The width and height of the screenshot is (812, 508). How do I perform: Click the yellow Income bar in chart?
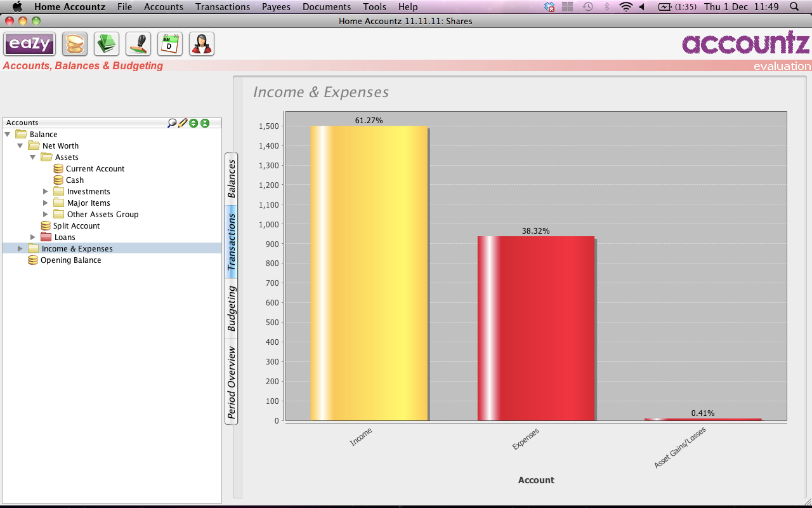[369, 273]
